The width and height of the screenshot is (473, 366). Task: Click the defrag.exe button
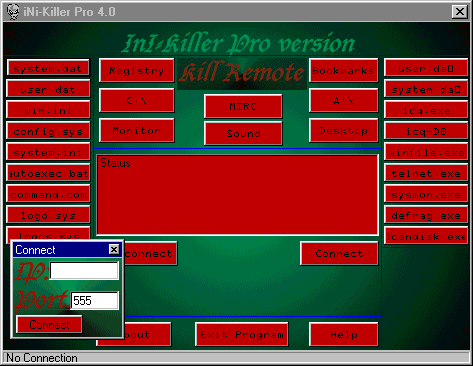[x=426, y=215]
